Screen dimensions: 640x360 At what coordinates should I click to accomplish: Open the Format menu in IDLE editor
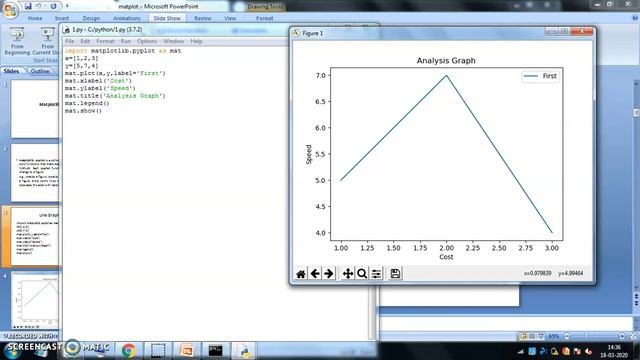point(105,41)
